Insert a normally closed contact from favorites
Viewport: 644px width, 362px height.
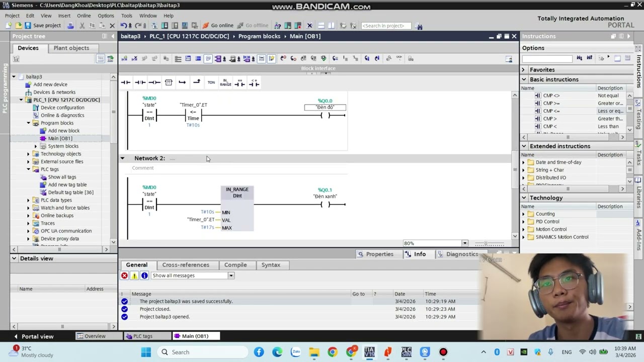click(140, 82)
